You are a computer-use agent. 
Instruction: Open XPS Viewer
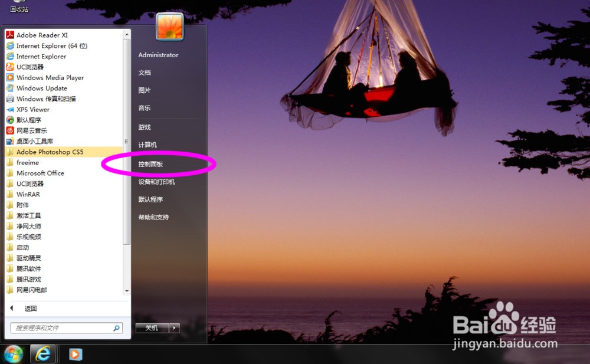32,110
